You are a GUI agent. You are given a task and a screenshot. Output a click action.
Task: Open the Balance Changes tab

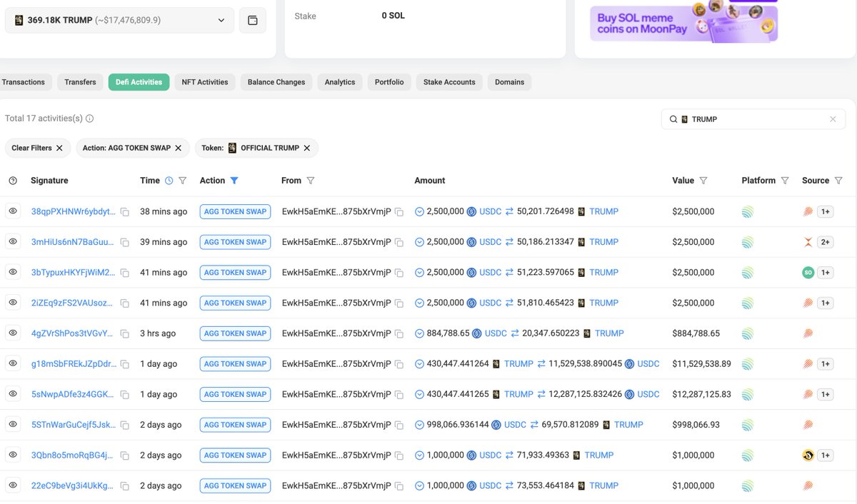(276, 82)
